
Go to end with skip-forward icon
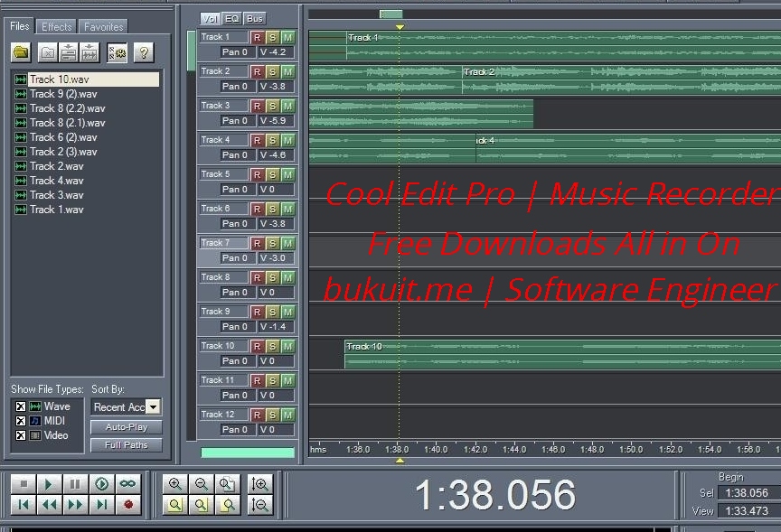click(x=101, y=505)
